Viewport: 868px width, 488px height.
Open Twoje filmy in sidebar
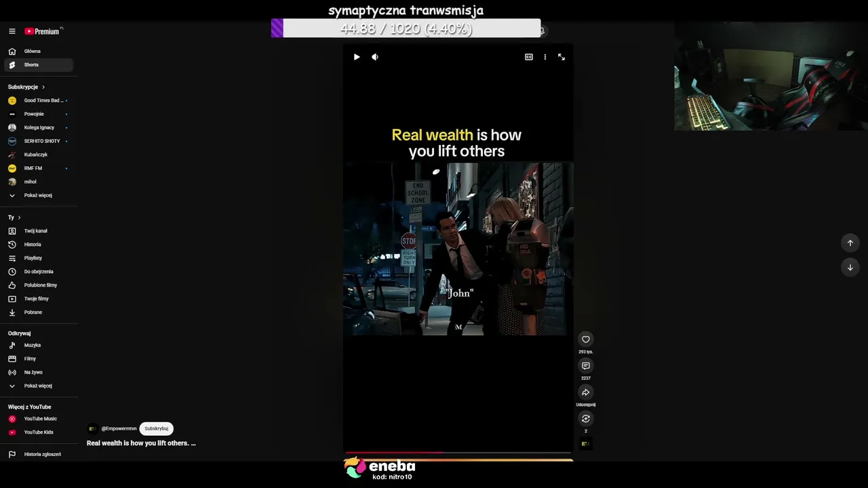pyautogui.click(x=39, y=299)
